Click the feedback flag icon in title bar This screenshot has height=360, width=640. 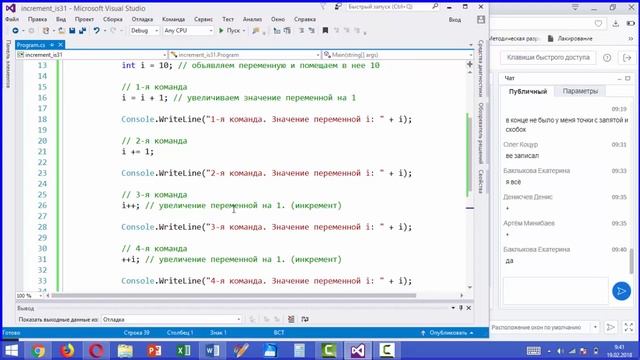pyautogui.click(x=338, y=7)
